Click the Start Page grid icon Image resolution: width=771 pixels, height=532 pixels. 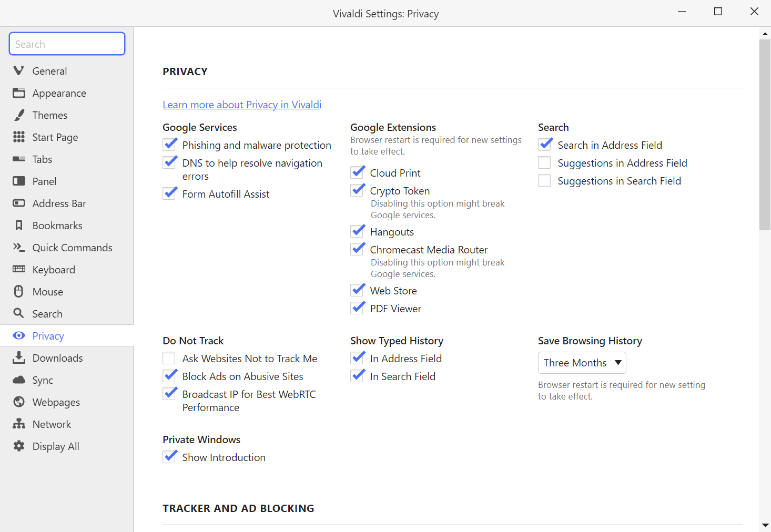click(x=19, y=137)
